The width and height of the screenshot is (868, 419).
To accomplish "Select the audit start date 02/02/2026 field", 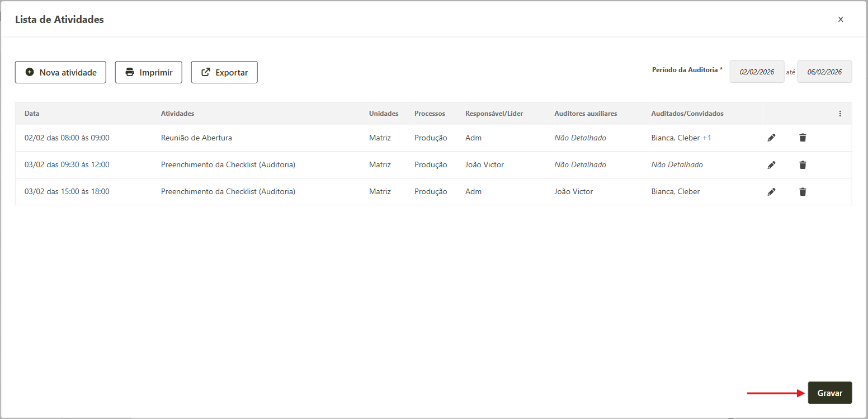I will coord(757,72).
